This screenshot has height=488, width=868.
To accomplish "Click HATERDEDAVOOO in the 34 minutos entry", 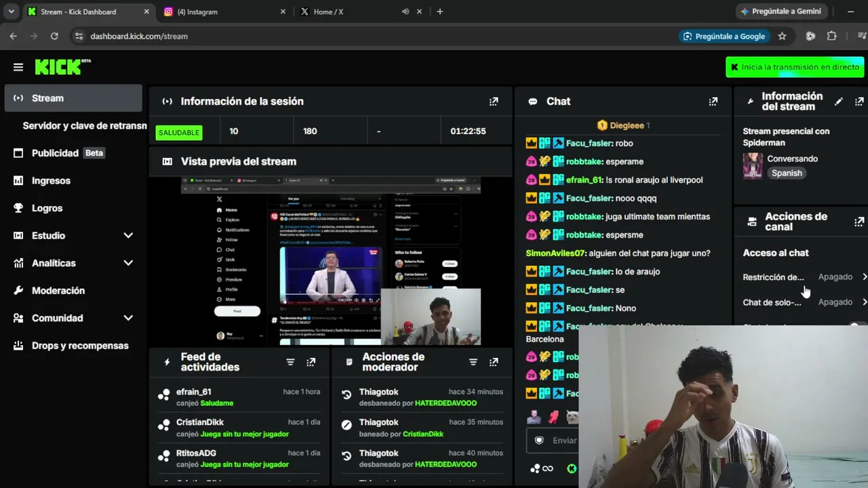I will [446, 403].
